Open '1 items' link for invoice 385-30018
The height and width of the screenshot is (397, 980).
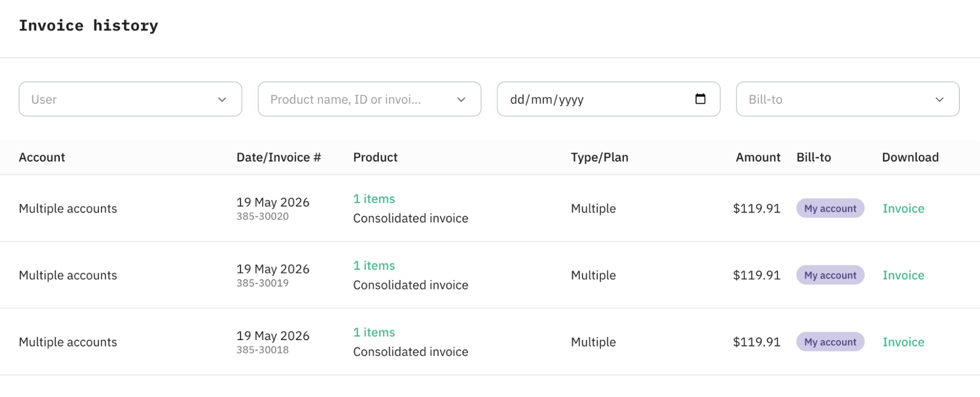(x=374, y=332)
